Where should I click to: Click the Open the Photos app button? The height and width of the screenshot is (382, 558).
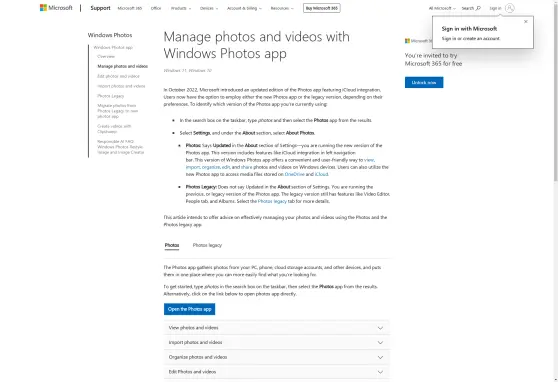click(189, 309)
